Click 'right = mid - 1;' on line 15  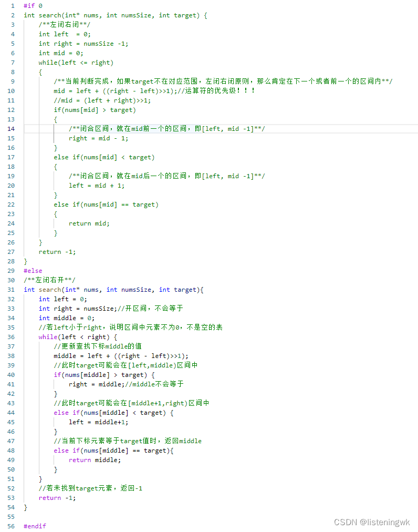(x=98, y=138)
